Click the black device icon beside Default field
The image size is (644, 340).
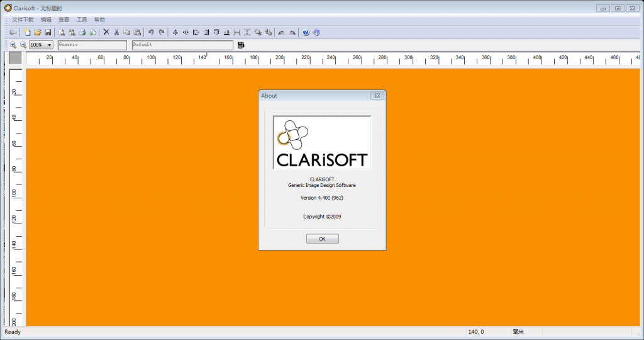pos(241,45)
